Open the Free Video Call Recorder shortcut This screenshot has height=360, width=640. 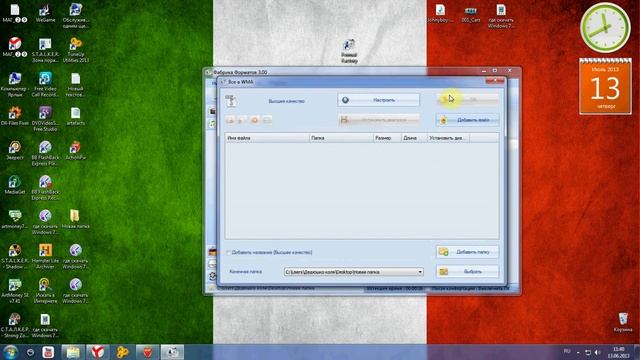[45, 84]
